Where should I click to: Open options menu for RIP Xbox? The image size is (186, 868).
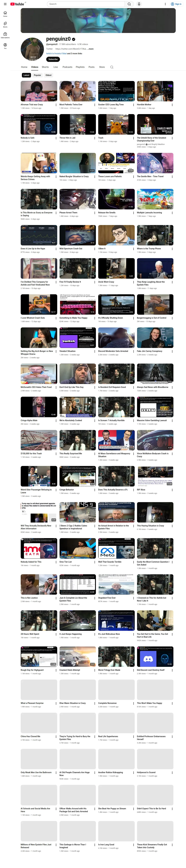172,490
